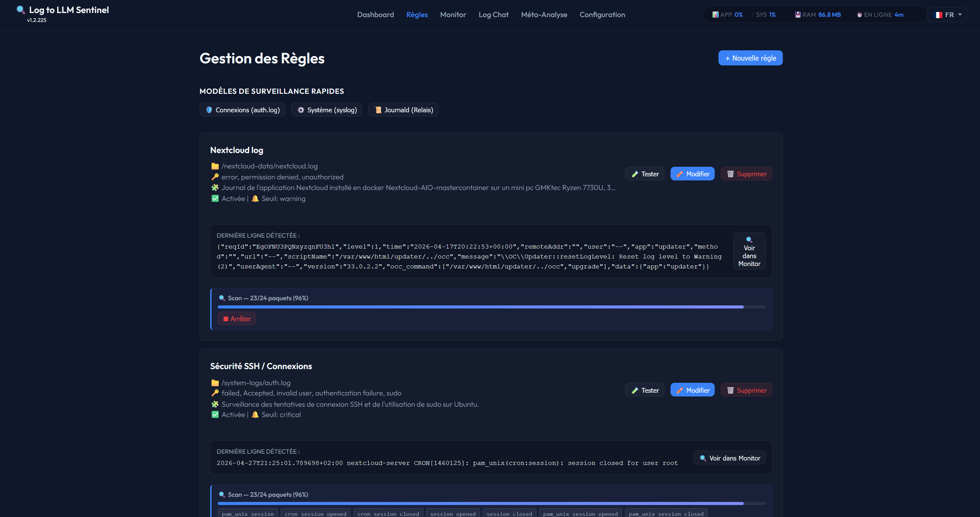Click trash icon on Nextcloud Supprimer button
Viewport: 980px width, 517px height.
click(730, 174)
